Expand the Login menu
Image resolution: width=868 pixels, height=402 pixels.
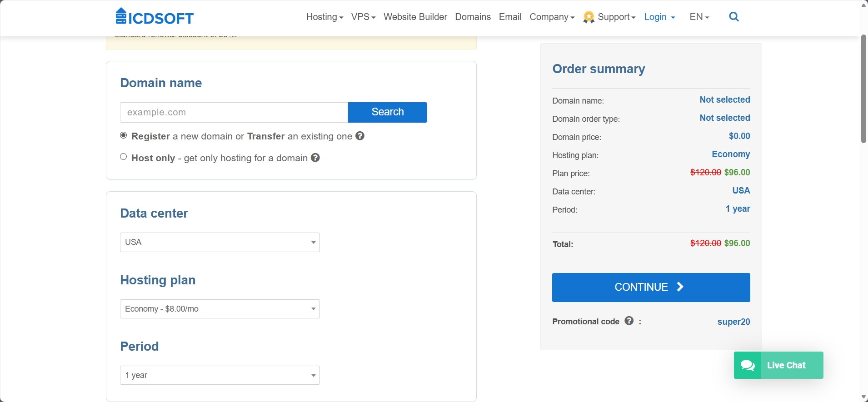click(x=659, y=17)
